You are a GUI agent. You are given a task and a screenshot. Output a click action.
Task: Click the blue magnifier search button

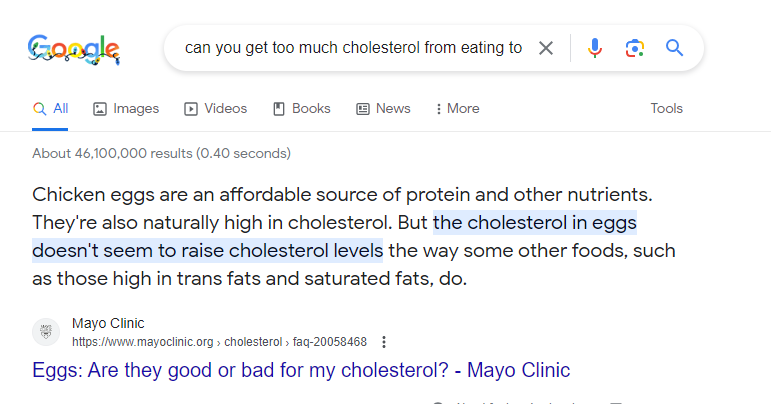click(x=674, y=48)
